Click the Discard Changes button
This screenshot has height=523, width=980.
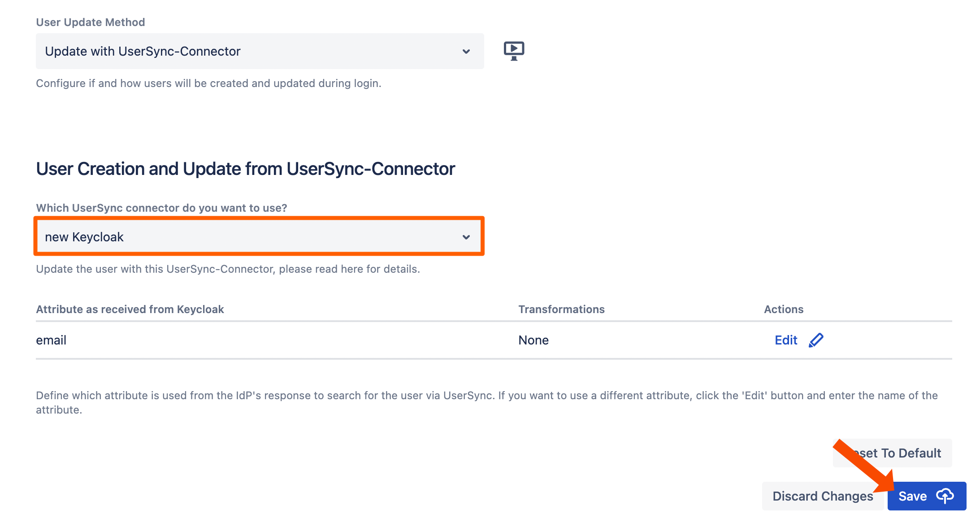tap(822, 496)
